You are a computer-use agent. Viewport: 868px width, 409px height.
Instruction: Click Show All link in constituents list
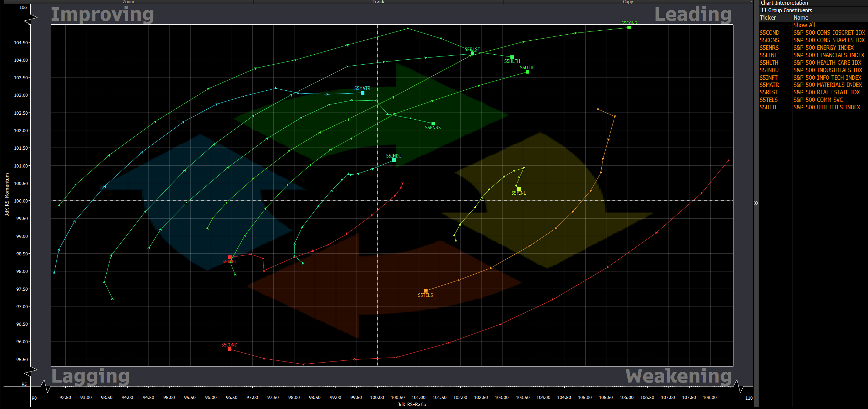[x=804, y=25]
